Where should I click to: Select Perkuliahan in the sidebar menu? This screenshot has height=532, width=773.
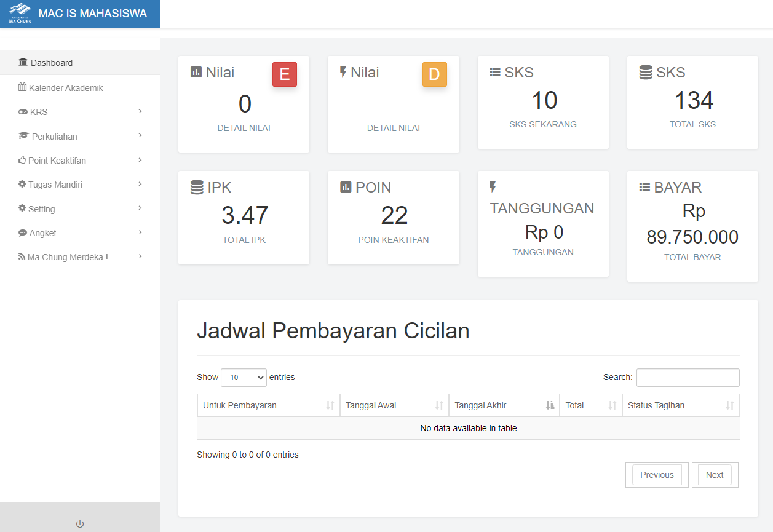click(x=80, y=136)
